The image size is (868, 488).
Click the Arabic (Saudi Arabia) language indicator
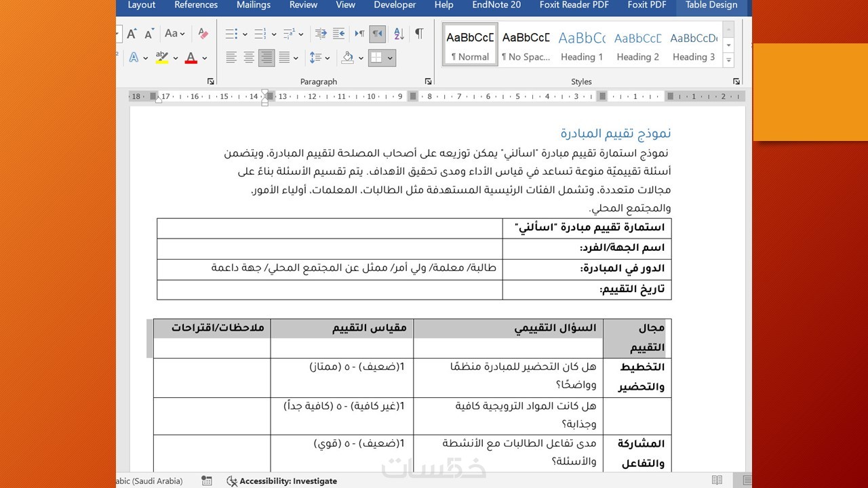pos(151,481)
